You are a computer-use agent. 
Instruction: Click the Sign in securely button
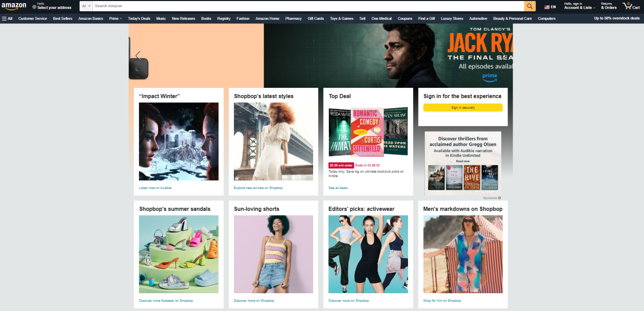(462, 108)
